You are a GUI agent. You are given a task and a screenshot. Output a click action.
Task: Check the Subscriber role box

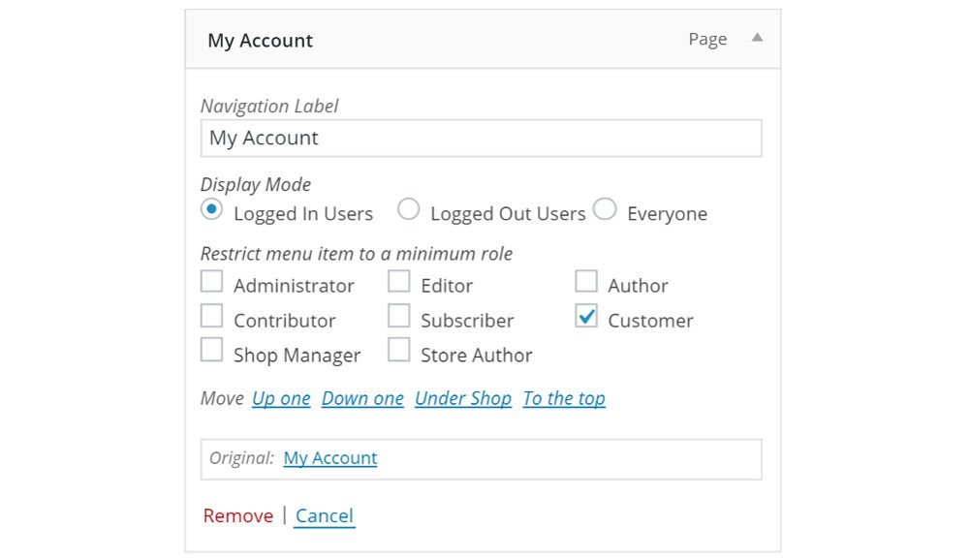click(399, 316)
